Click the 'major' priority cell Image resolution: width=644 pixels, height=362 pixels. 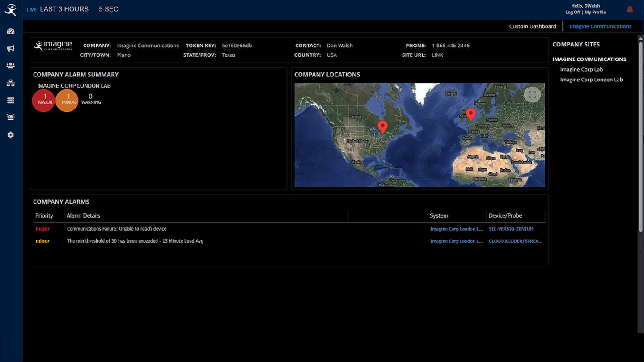point(42,229)
